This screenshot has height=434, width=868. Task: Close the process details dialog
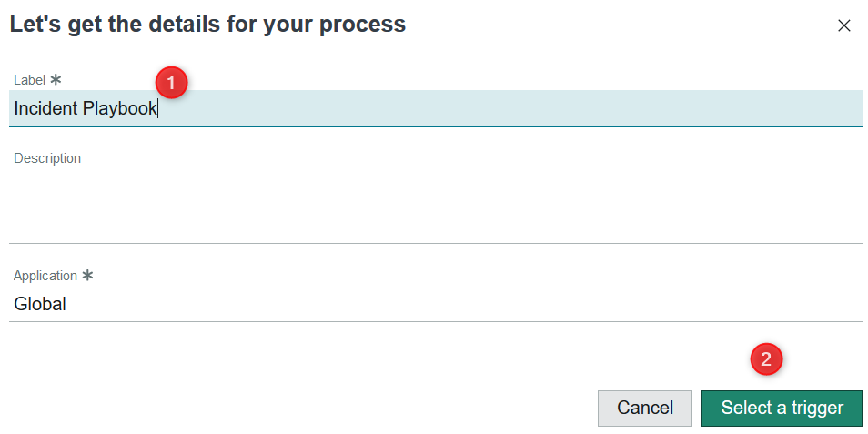click(843, 25)
